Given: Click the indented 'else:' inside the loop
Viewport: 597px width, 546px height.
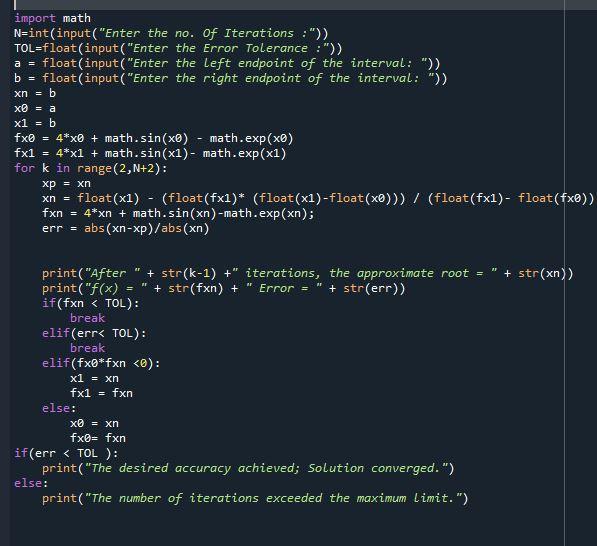Looking at the screenshot, I should click(59, 409).
